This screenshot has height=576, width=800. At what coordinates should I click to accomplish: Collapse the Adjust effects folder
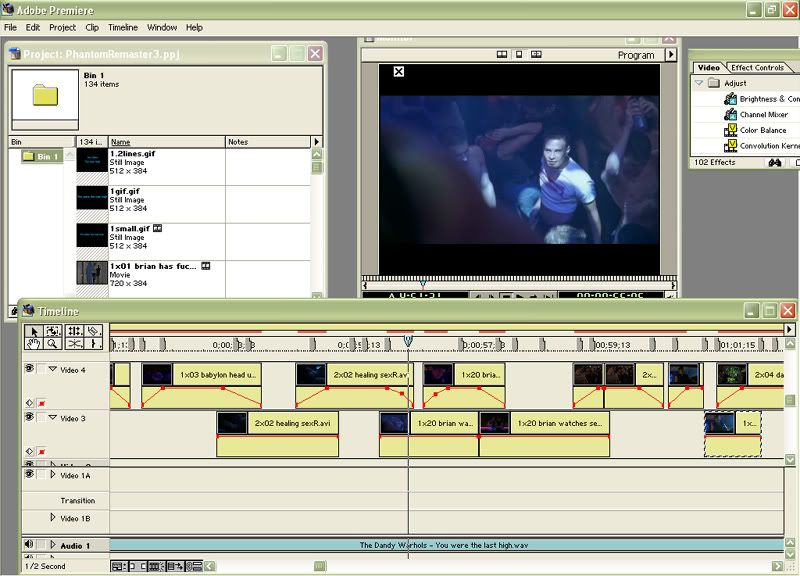tap(699, 83)
